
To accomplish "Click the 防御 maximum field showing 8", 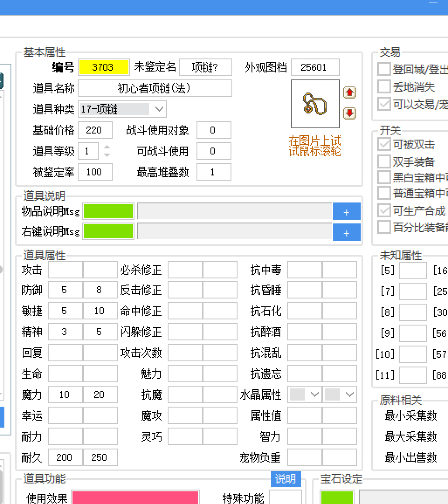I will 100,290.
